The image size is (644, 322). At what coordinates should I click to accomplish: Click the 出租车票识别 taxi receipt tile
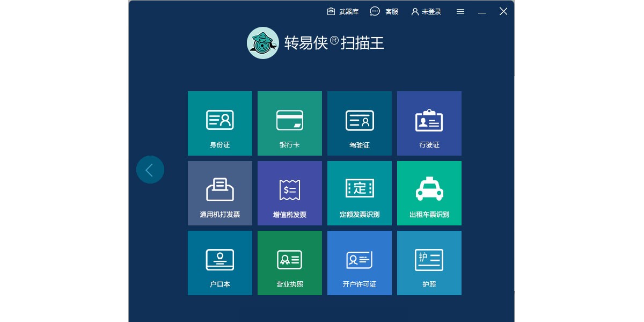pos(429,193)
